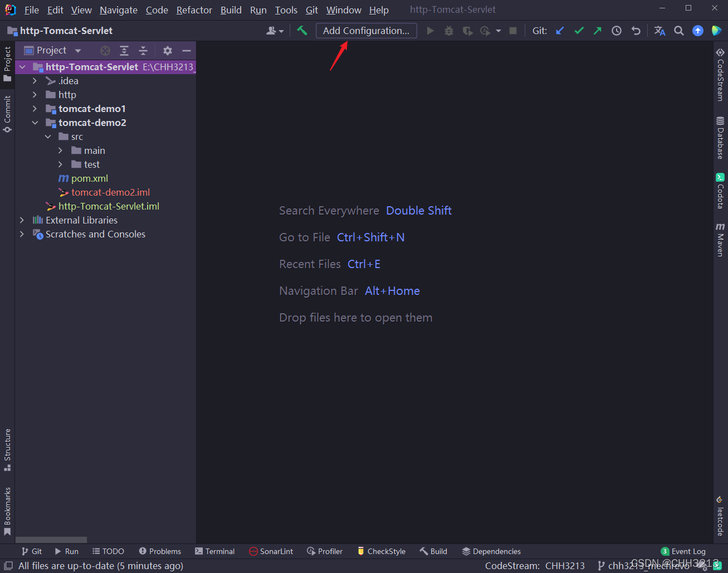Click Git Push green arrow

(x=598, y=31)
